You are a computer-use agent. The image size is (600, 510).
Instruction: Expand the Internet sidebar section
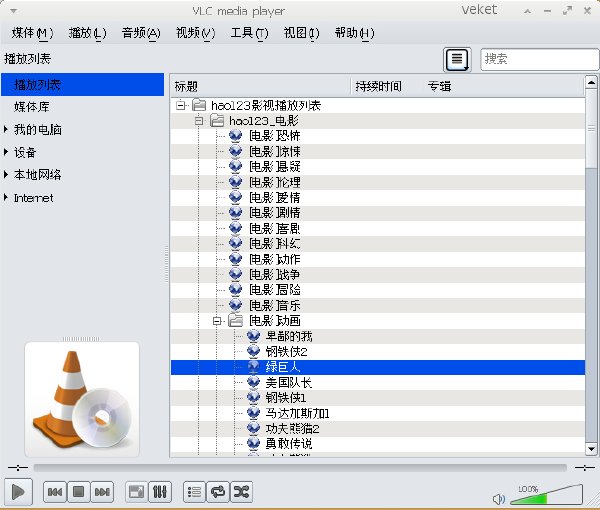coord(6,197)
